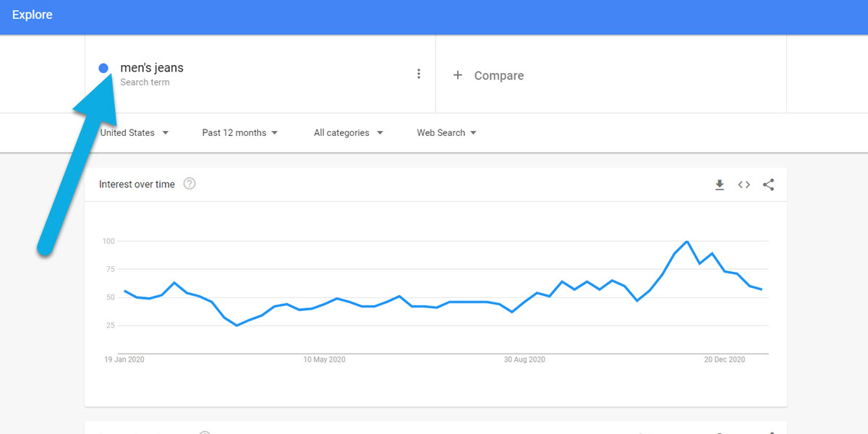Click the 19 Jan 2020 axis label
Screen dimensions: 868x434
click(124, 359)
